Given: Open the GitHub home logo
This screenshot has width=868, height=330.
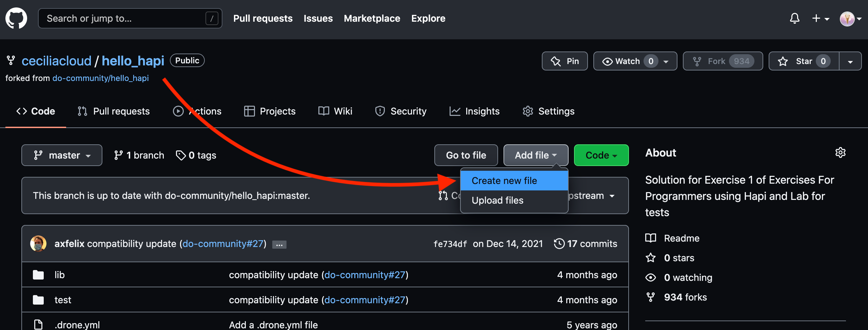Looking at the screenshot, I should click(x=16, y=18).
